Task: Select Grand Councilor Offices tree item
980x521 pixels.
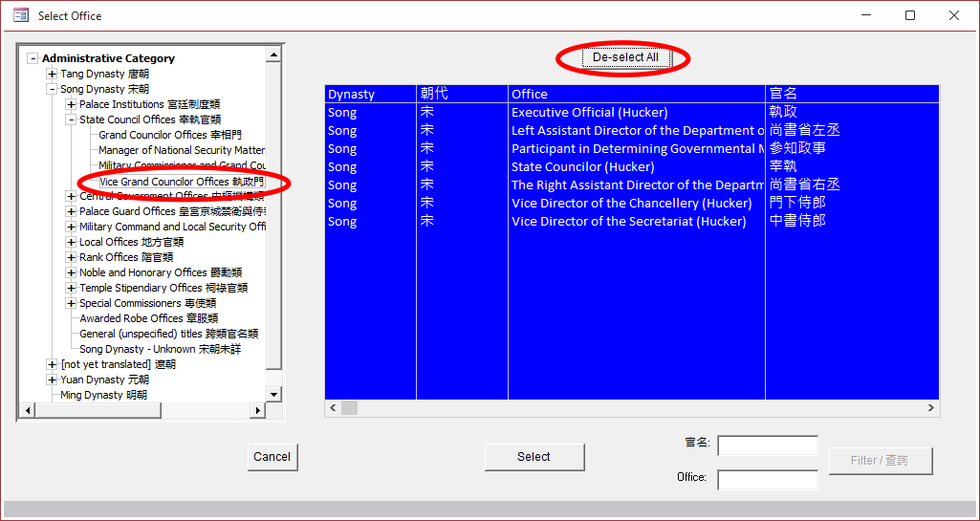Action: pyautogui.click(x=169, y=135)
